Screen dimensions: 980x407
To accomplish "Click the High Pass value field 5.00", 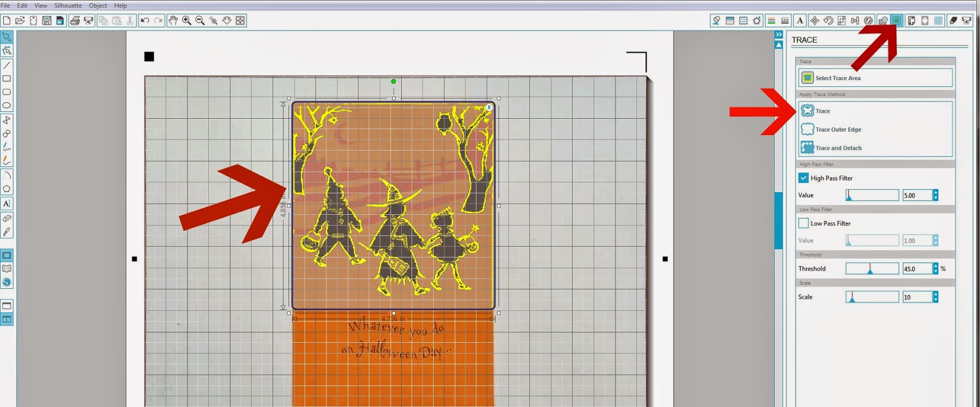I will coord(918,195).
